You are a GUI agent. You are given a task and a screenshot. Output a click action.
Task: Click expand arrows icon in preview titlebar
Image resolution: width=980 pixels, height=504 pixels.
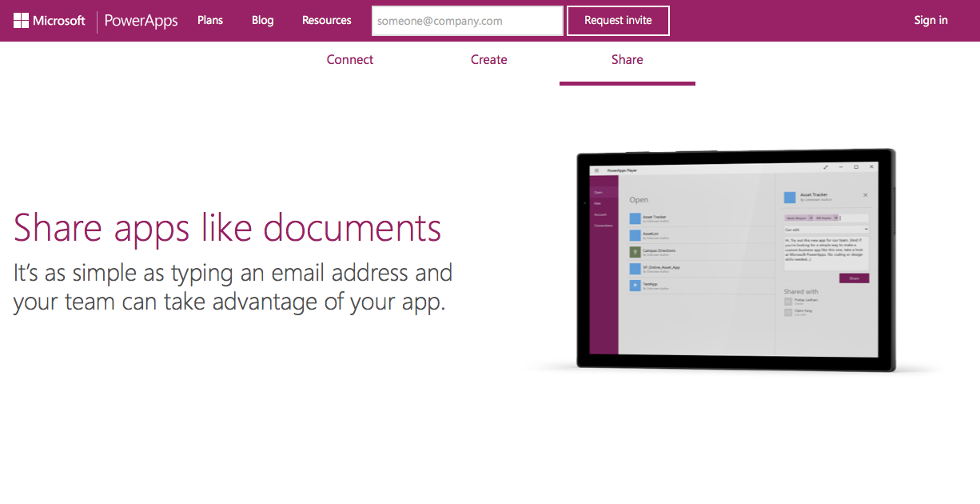[x=826, y=167]
